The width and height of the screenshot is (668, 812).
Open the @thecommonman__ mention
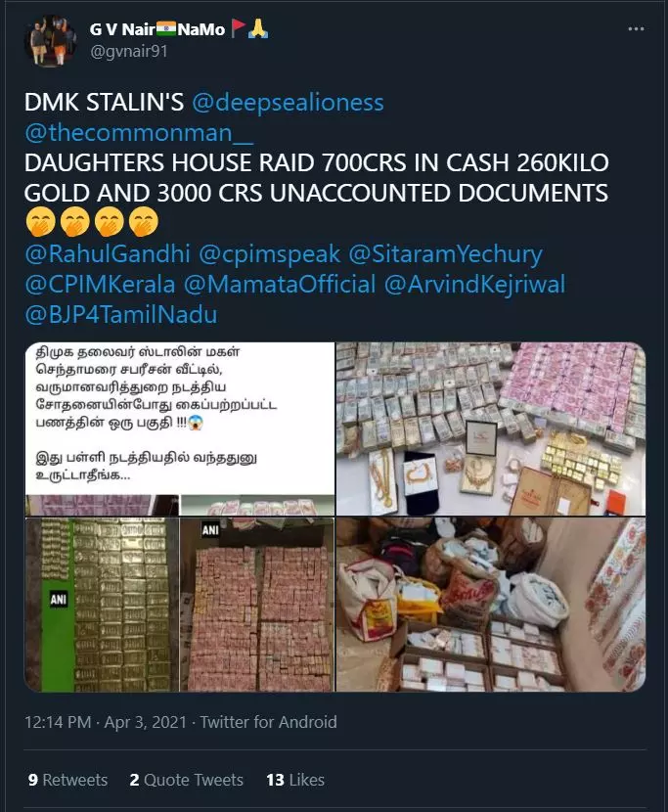[139, 133]
